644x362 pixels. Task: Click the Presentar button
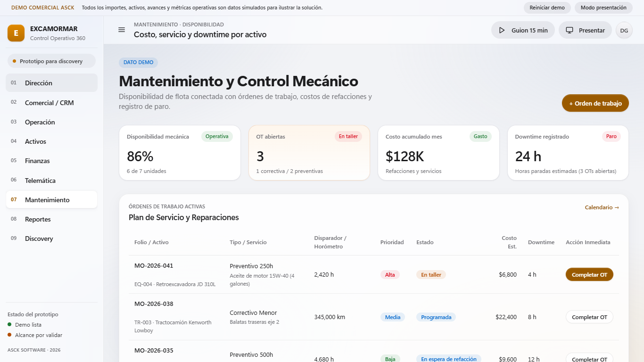coord(585,30)
